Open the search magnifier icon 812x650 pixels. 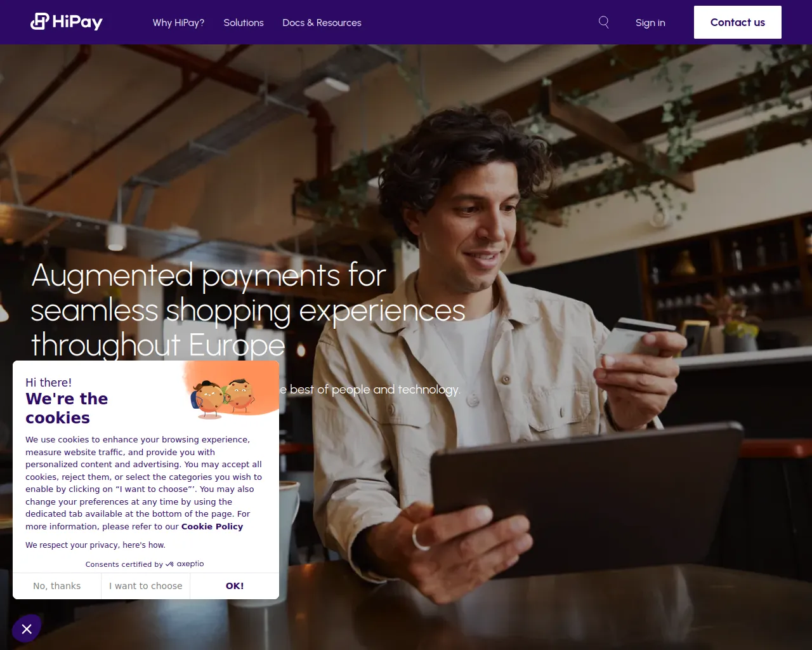click(604, 22)
